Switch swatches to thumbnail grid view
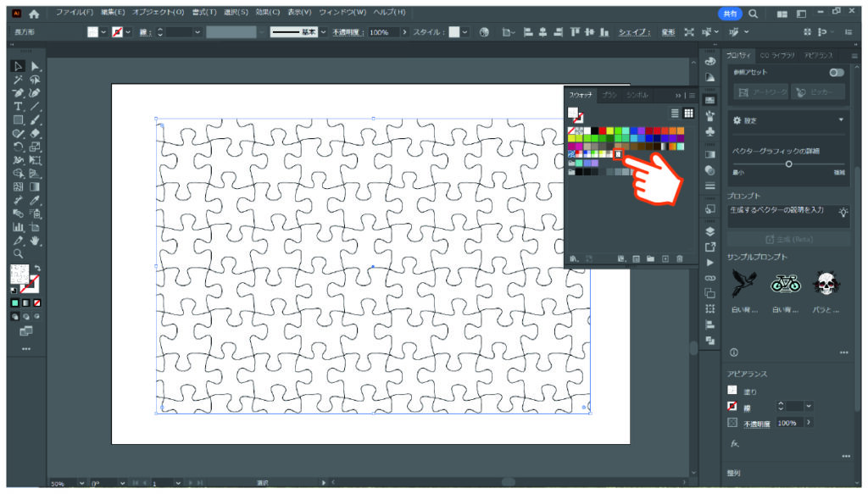 coord(688,113)
